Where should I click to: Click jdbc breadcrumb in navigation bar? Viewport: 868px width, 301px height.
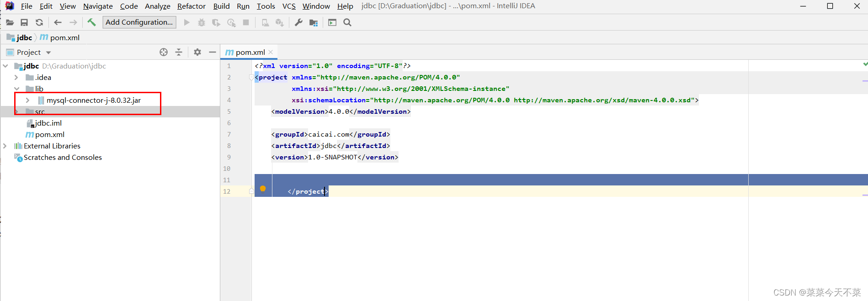[x=20, y=37]
